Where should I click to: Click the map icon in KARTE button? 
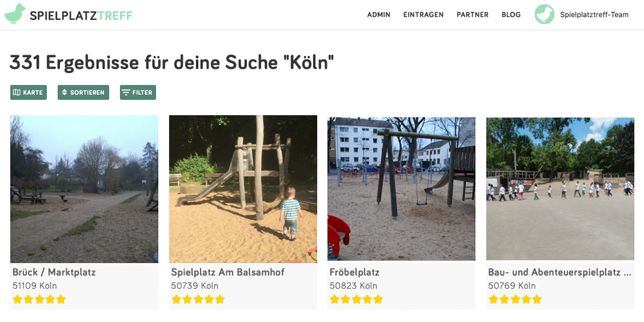(x=17, y=93)
